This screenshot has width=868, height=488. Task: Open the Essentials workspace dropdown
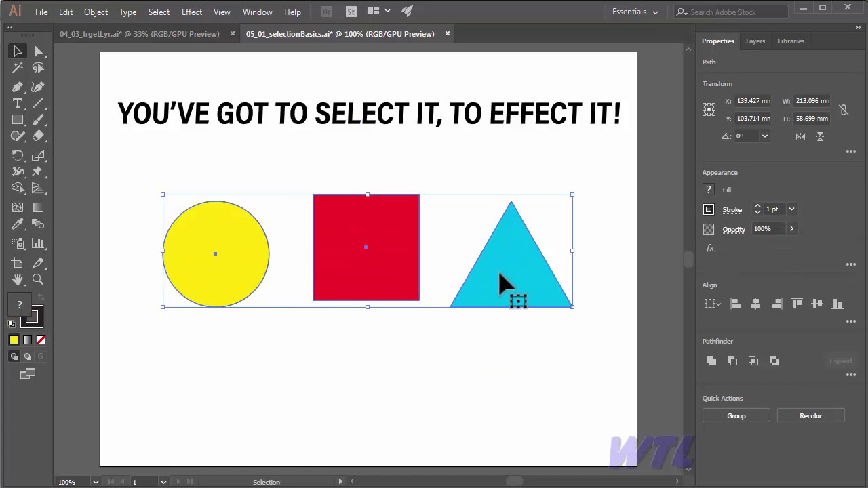pyautogui.click(x=635, y=12)
